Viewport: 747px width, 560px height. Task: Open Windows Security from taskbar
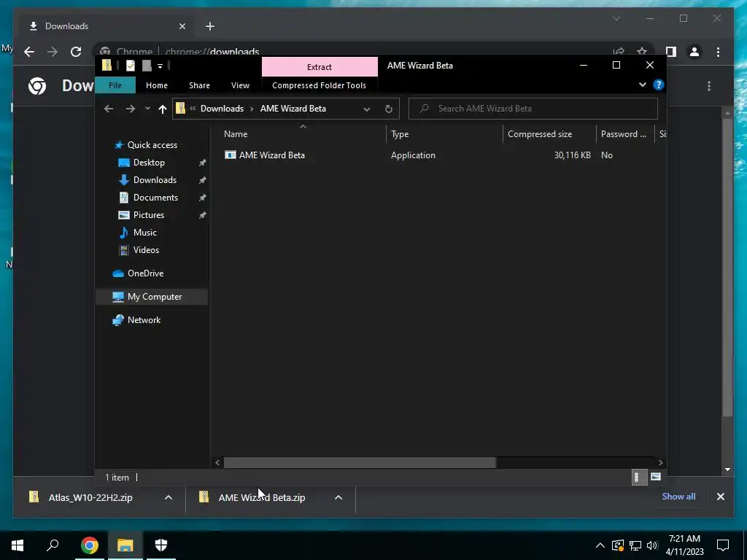click(x=161, y=545)
